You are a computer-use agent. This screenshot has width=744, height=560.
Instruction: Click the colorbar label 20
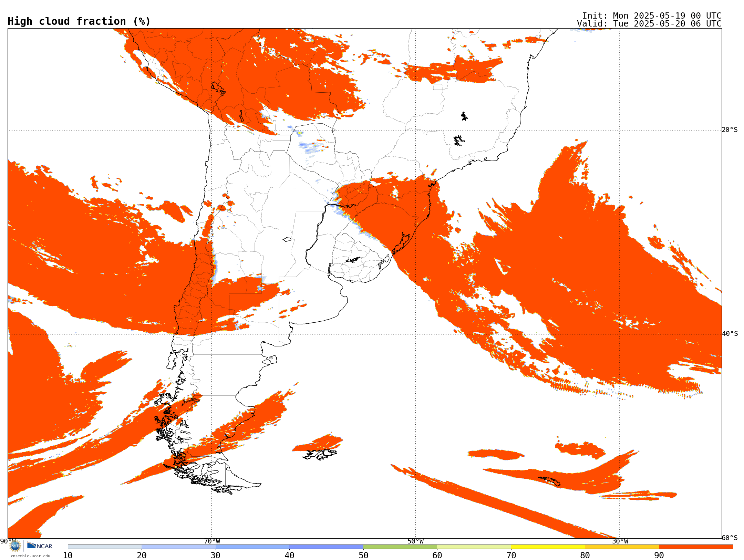tap(142, 555)
